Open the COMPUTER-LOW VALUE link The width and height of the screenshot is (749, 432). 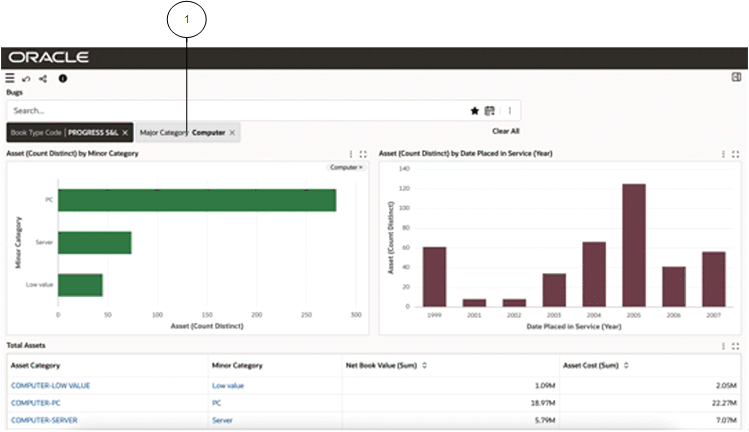point(50,386)
